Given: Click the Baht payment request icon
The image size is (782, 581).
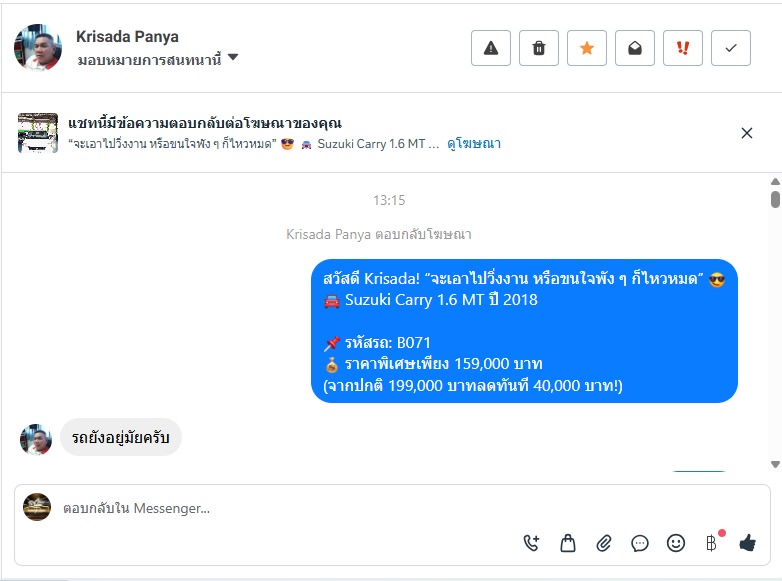Looking at the screenshot, I should [x=712, y=543].
